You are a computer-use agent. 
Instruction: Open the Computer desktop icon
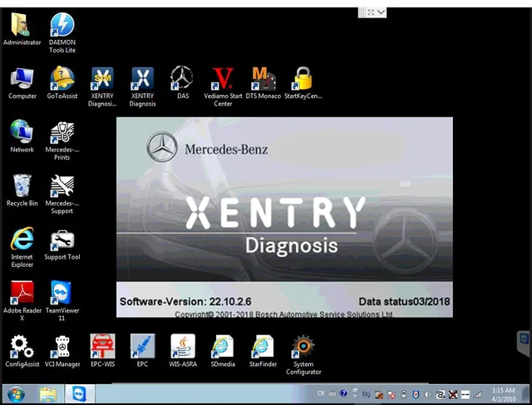22,83
